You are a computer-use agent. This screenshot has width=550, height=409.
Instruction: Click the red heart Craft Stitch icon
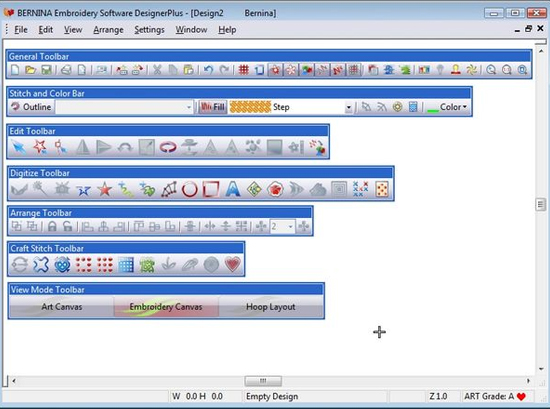pyautogui.click(x=233, y=264)
